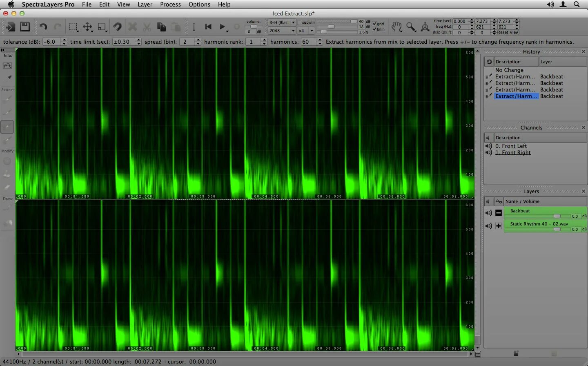Mute the Front Left channel

point(489,146)
